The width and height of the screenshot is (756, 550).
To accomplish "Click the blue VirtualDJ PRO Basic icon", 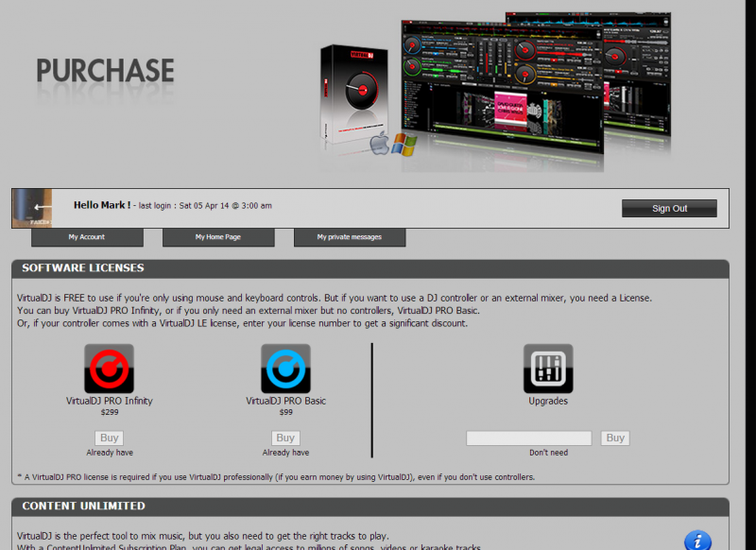I will click(285, 369).
